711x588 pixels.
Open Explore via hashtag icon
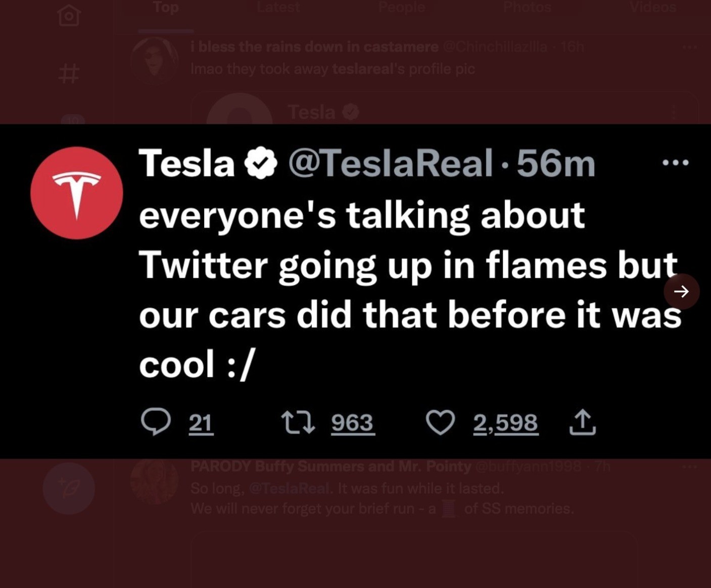(x=69, y=74)
